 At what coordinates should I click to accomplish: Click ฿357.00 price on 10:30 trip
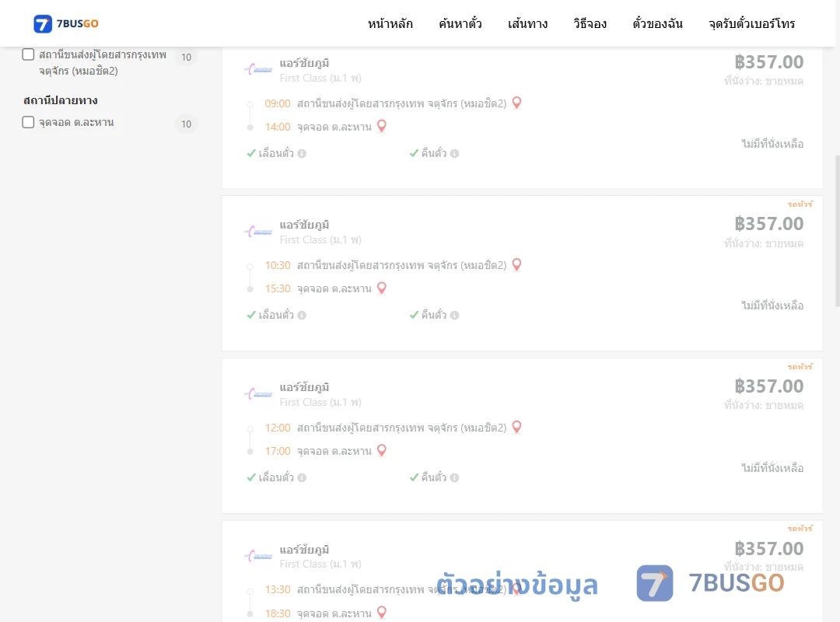click(768, 224)
